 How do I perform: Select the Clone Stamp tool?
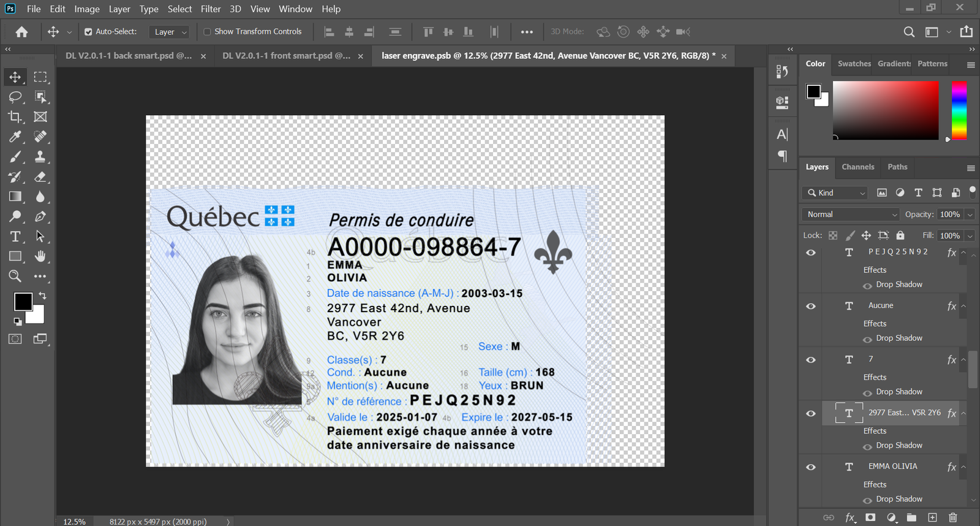tap(40, 157)
